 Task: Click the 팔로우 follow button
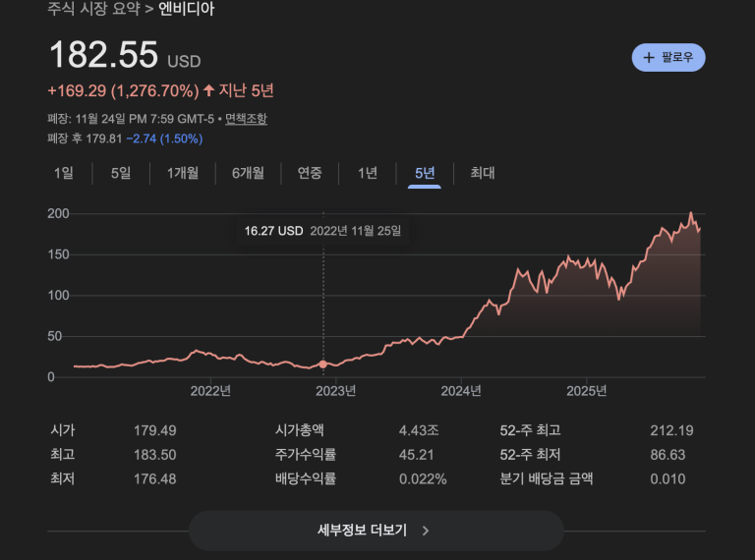tap(668, 58)
